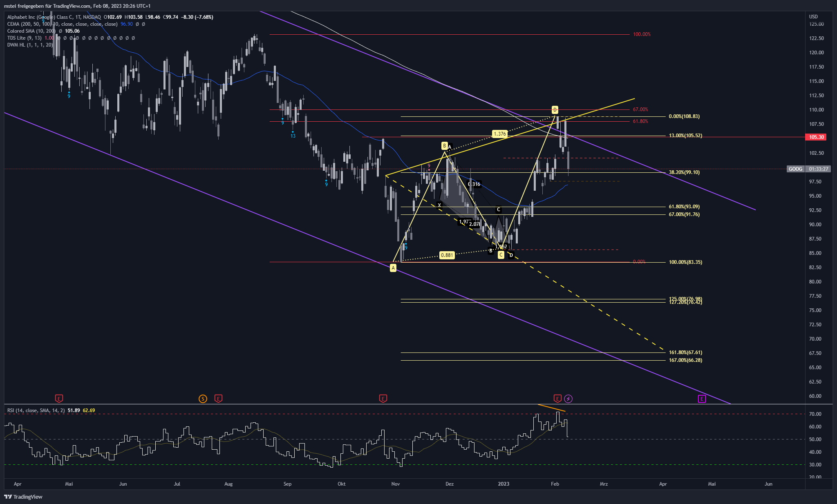Click the 0.00%(108.83) Fibonacci label
837x504 pixels.
point(684,116)
